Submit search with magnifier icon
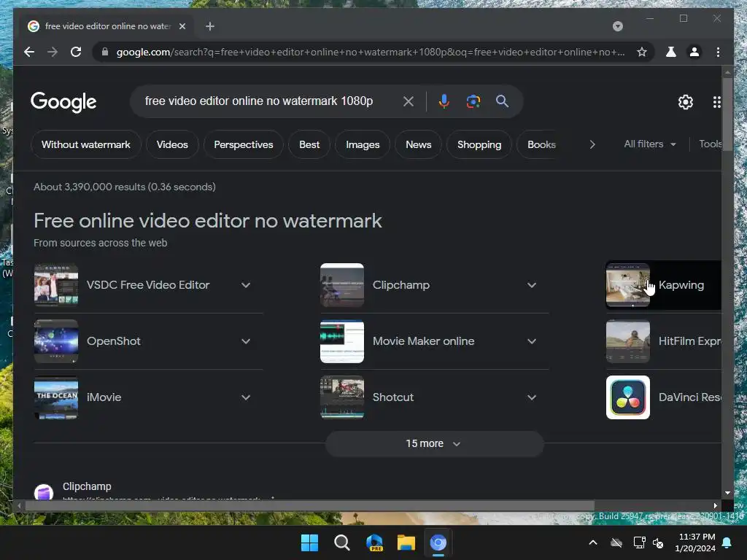747x560 pixels. tap(502, 101)
